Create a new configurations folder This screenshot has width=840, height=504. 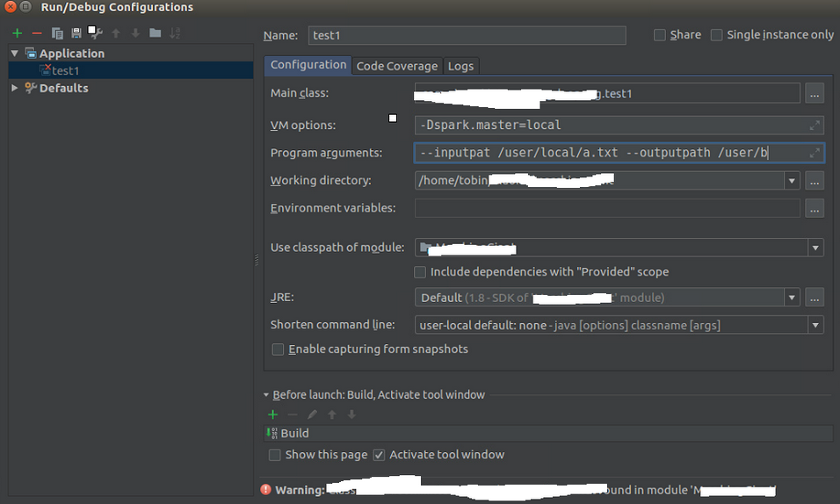coord(155,33)
